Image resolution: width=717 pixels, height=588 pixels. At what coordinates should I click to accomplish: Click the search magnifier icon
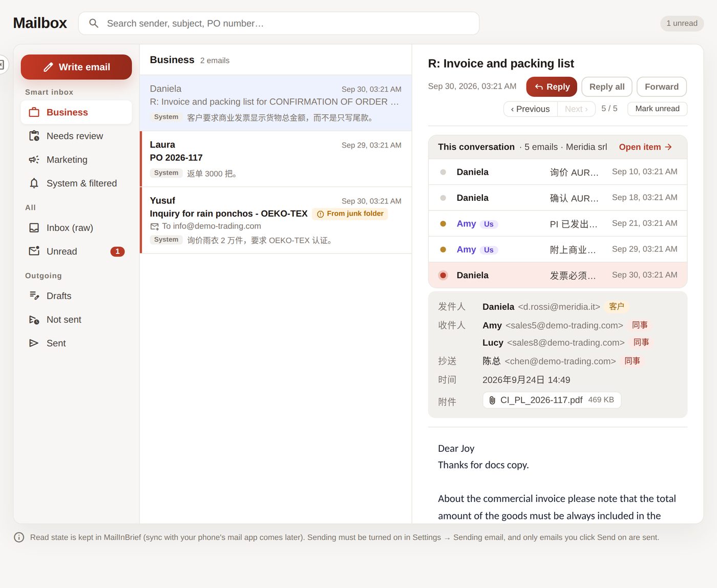[94, 24]
